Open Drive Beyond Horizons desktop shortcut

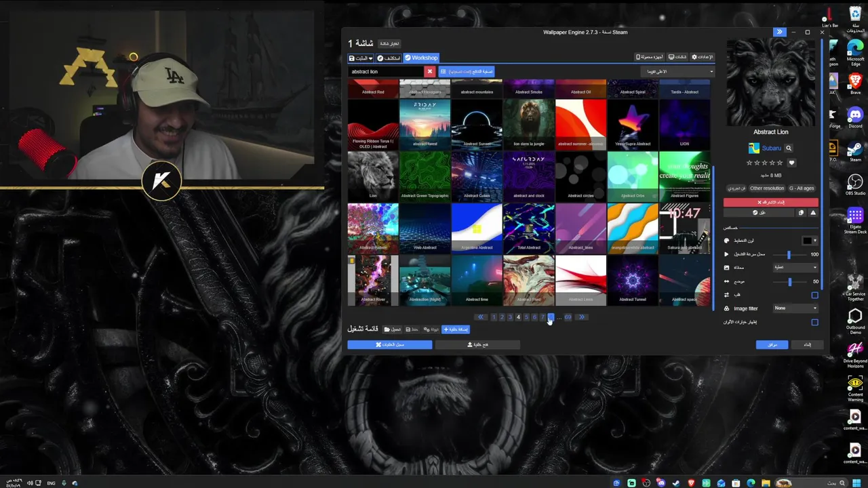[x=855, y=354]
